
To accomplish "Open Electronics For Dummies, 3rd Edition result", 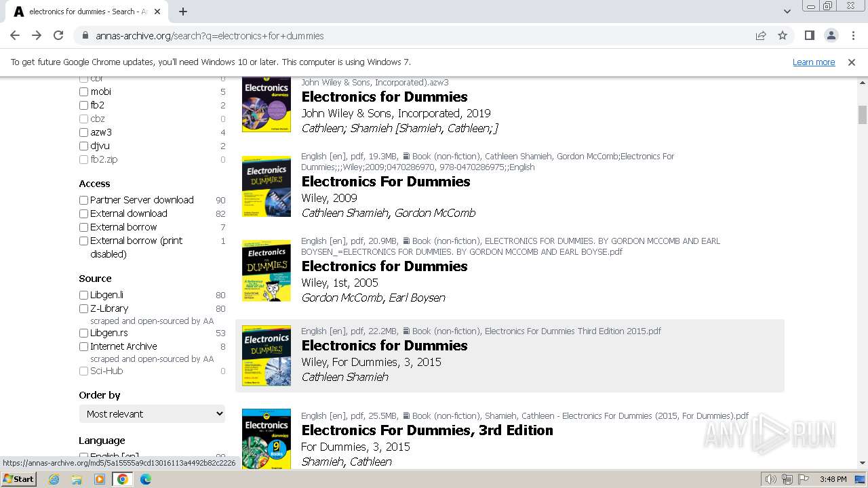I will pos(427,430).
